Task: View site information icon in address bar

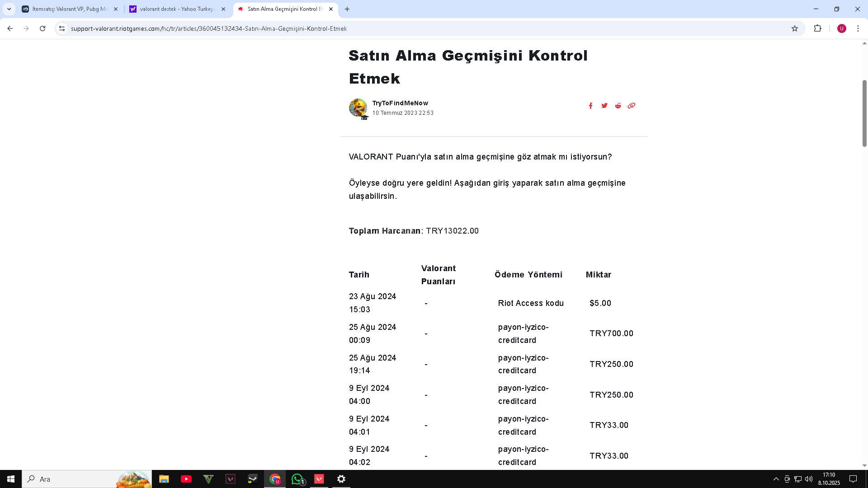Action: (62, 28)
